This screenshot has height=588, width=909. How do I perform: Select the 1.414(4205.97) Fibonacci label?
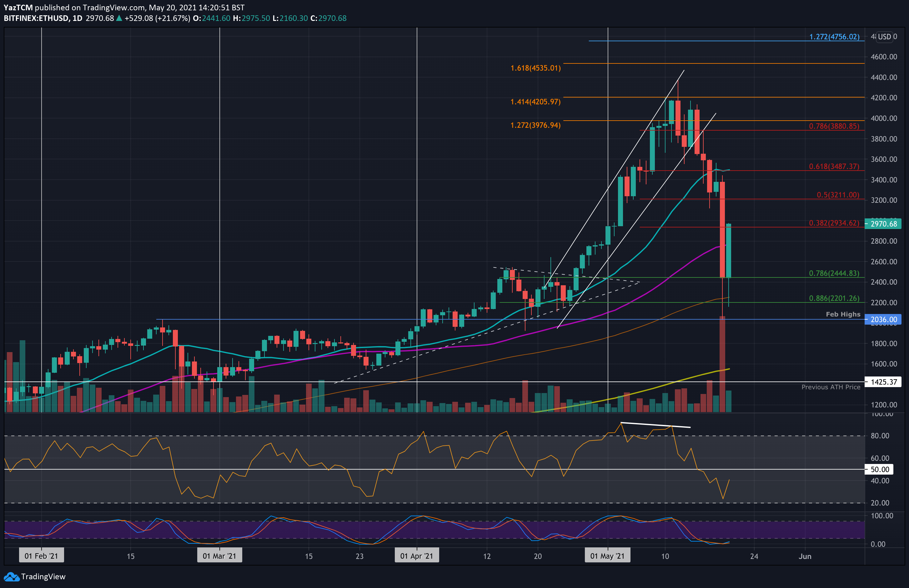(535, 102)
